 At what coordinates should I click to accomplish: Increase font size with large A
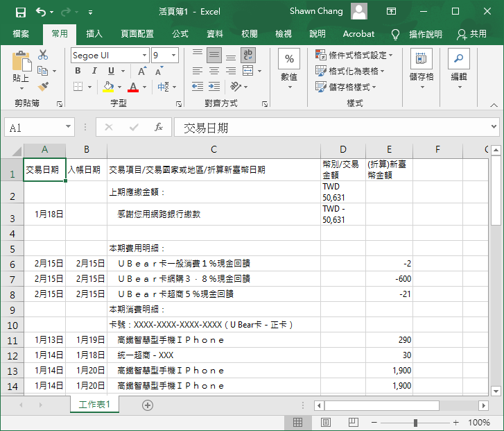pos(142,71)
